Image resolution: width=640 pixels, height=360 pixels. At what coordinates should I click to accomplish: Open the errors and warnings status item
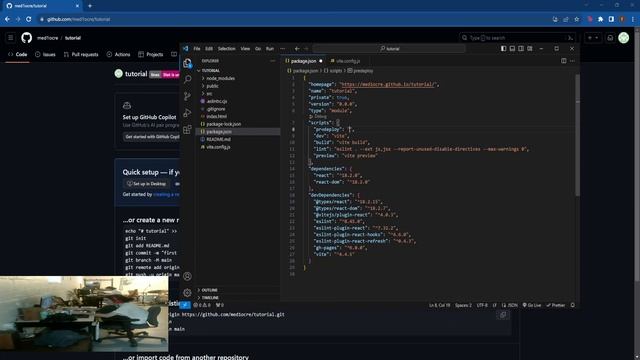[x=202, y=305]
